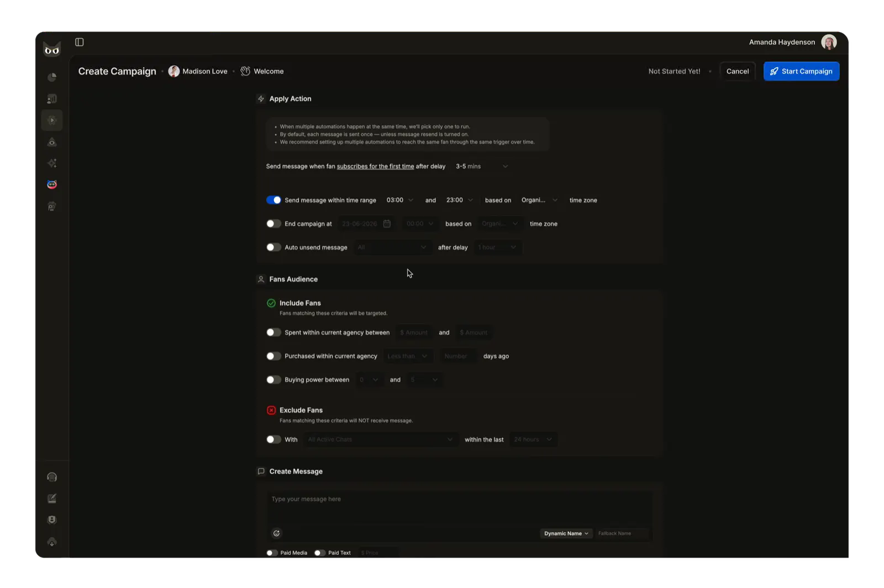The image size is (884, 588).
Task: Open the eye triangle sidebar icon
Action: click(52, 142)
